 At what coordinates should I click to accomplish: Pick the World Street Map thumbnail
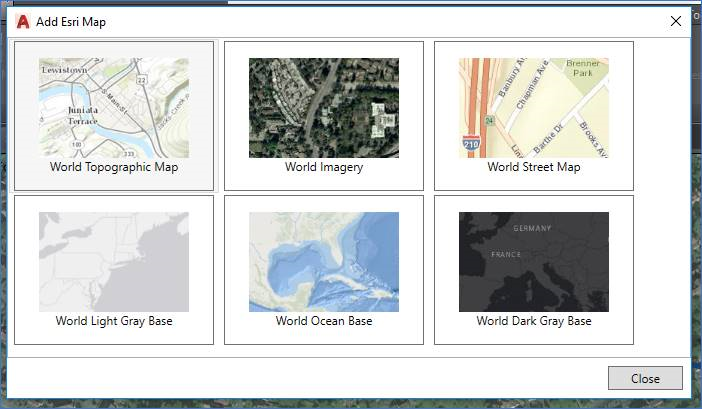[534, 108]
